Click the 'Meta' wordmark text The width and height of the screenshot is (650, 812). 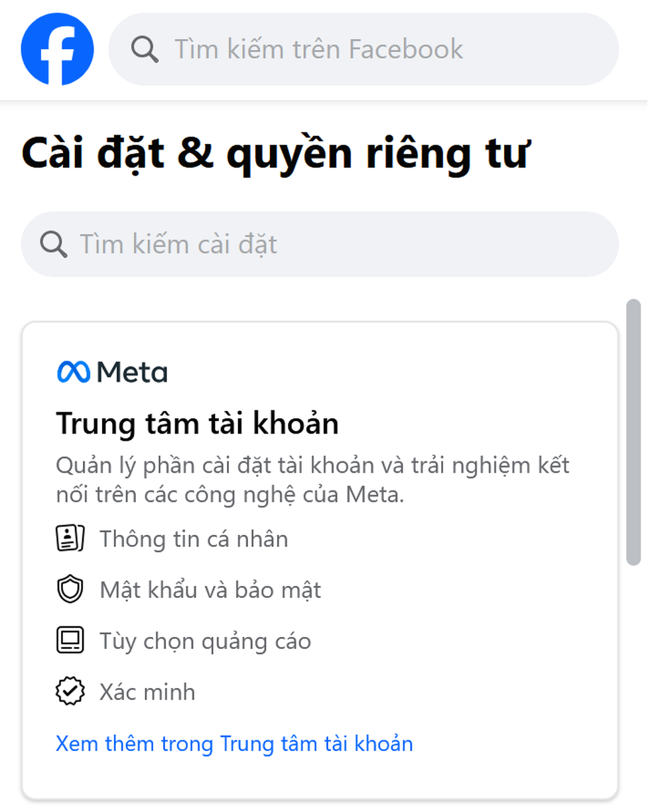tap(132, 373)
